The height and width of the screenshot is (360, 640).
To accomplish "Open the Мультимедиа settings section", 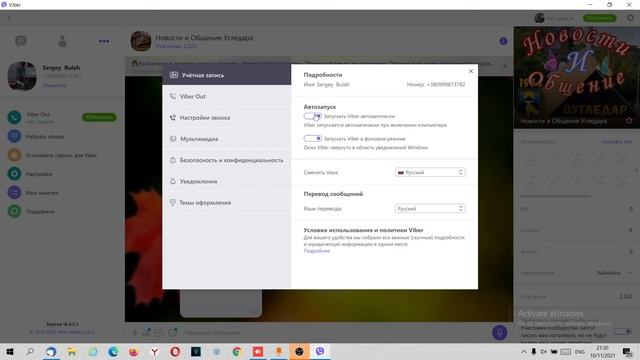I will (227, 139).
